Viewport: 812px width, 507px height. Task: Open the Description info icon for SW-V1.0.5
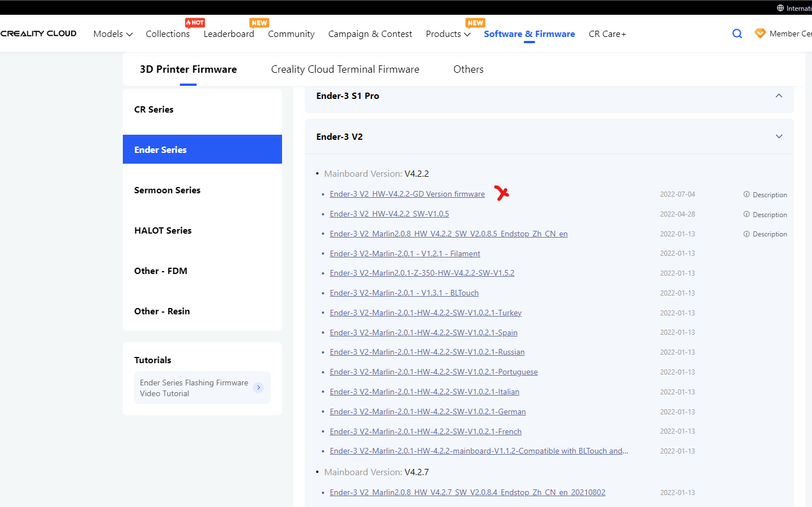[x=747, y=214]
